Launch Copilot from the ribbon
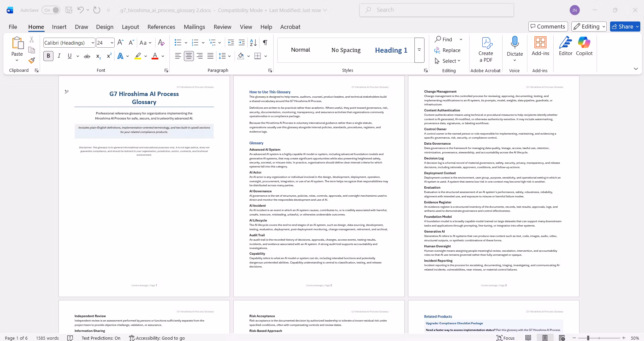644x341 pixels. click(x=584, y=46)
